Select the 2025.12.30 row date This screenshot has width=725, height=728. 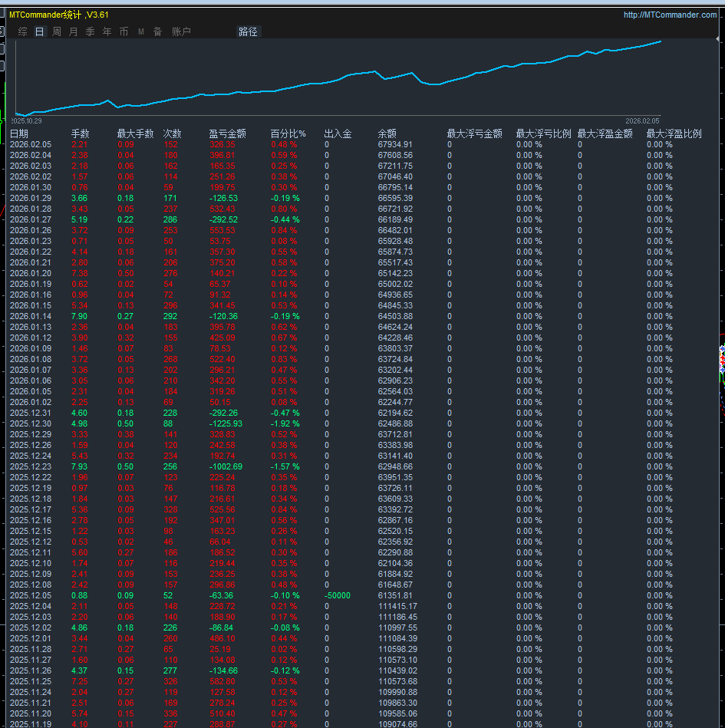point(30,423)
